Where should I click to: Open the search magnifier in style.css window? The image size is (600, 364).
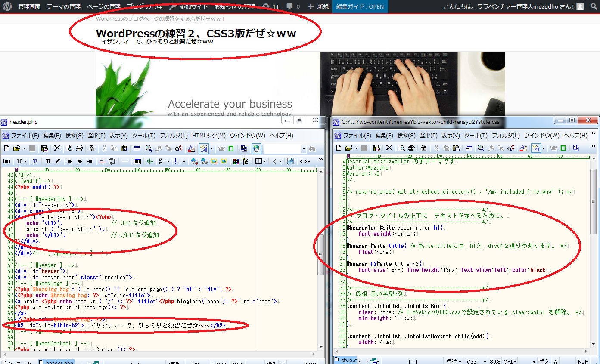[481, 148]
